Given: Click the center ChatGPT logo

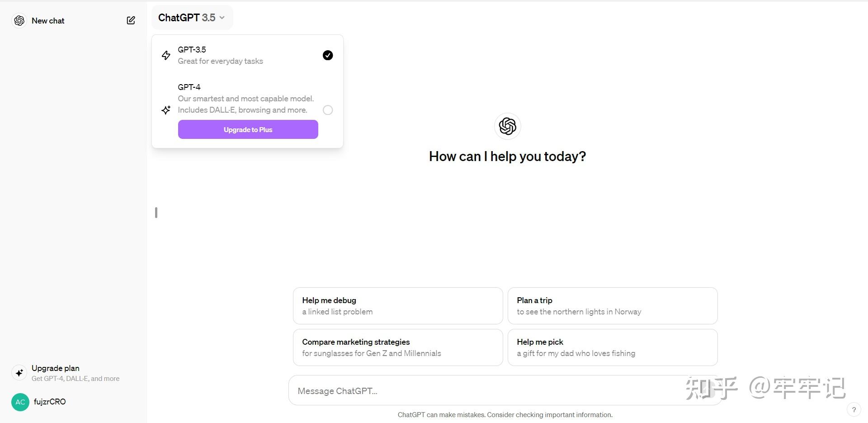Looking at the screenshot, I should [507, 126].
